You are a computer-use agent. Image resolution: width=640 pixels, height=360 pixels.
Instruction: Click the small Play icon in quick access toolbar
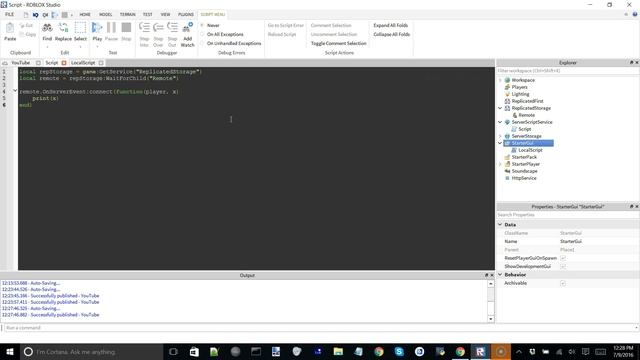point(54,15)
